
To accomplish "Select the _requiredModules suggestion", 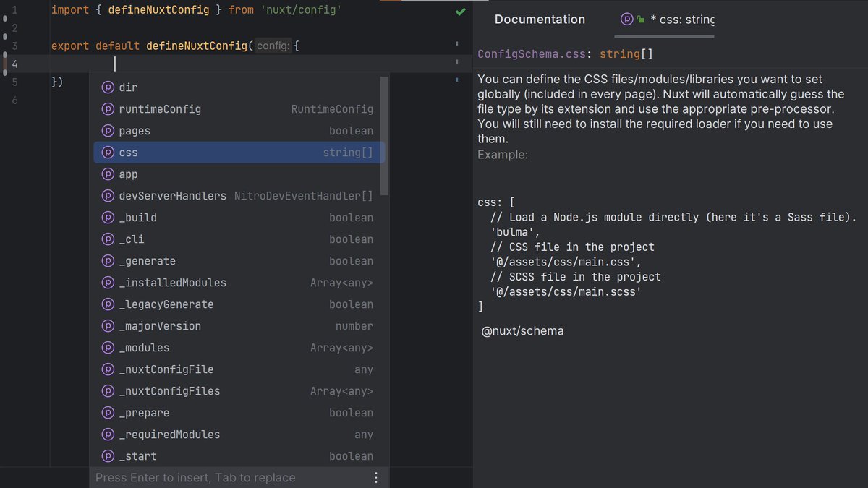I will [x=237, y=435].
